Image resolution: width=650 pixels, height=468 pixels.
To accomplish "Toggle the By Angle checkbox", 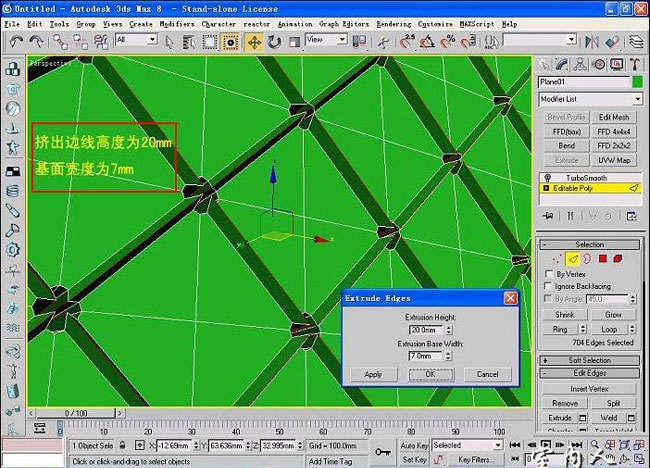I will pos(548,298).
